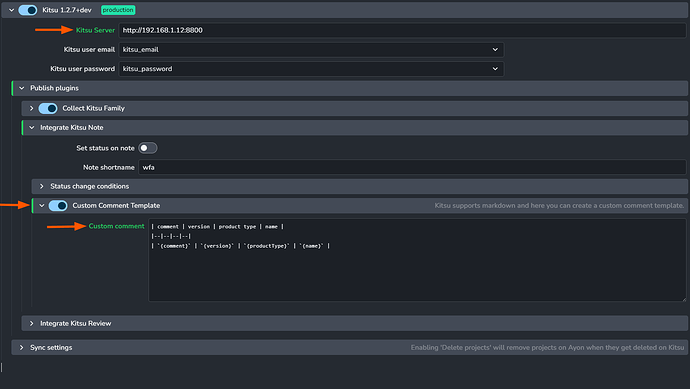Click the Collect Kitsu Family title text
The height and width of the screenshot is (389, 690).
pyautogui.click(x=93, y=108)
